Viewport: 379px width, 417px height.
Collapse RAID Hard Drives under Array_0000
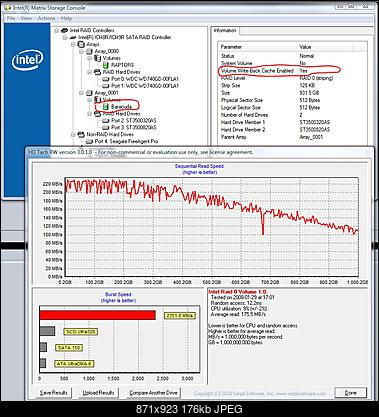coord(90,72)
